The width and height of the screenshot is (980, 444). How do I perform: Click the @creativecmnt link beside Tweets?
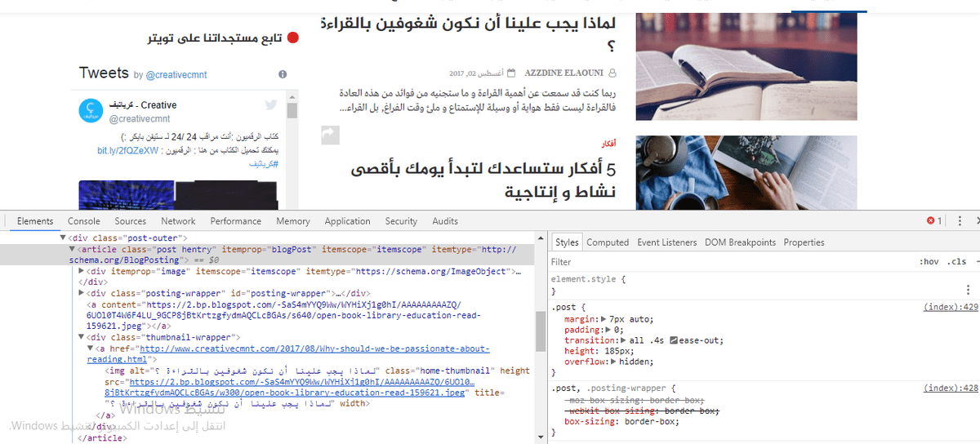(x=176, y=75)
